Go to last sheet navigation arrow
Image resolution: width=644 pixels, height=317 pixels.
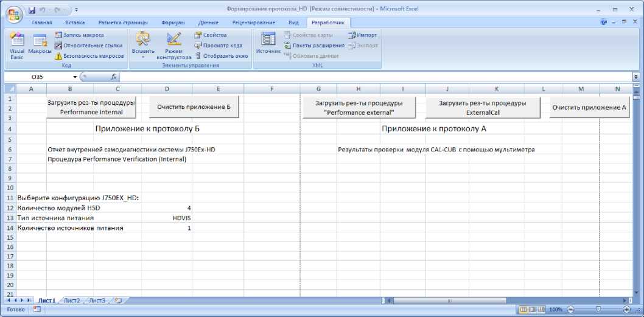pos(29,301)
